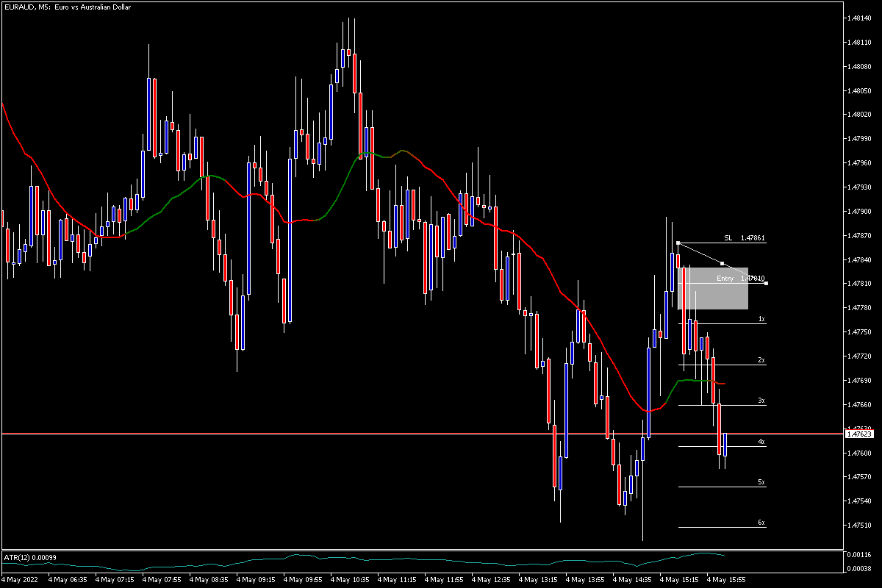882x588 pixels.
Task: Select the trendline's middle anchor point
Action: [x=723, y=263]
